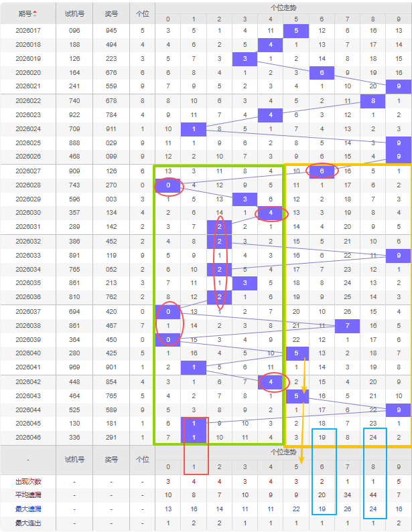Select the red-circled 6 in row 2026027
This screenshot has height=532, width=412.
coord(322,171)
